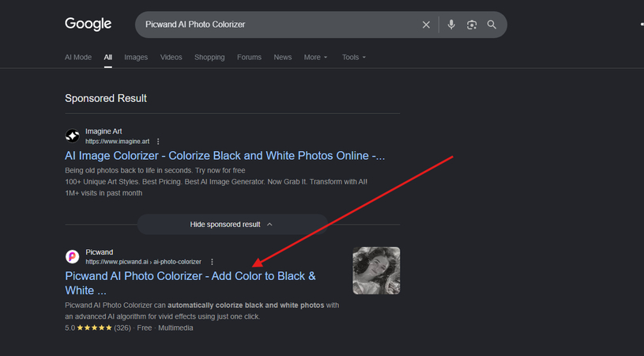Click the five-star rating of Picwand result
644x356 pixels.
coord(94,328)
